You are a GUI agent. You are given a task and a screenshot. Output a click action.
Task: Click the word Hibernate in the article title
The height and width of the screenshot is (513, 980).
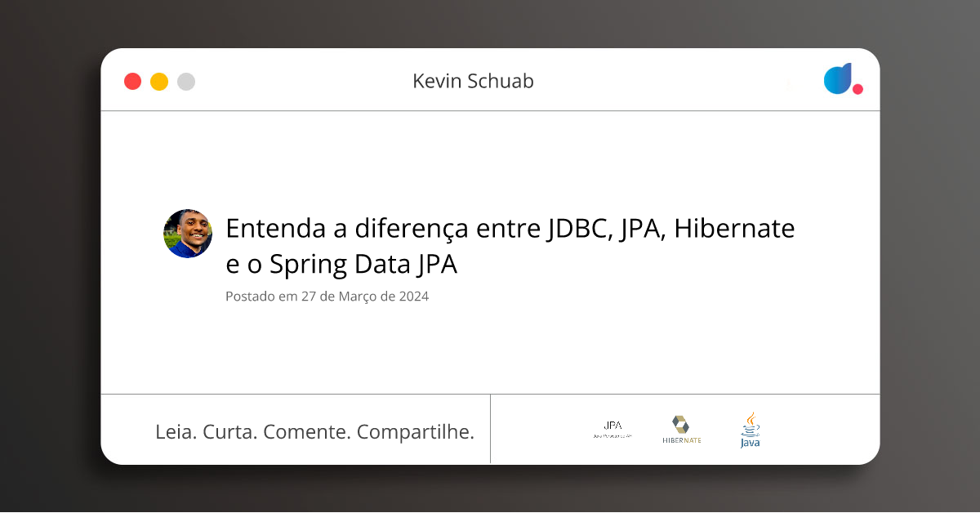point(737,229)
